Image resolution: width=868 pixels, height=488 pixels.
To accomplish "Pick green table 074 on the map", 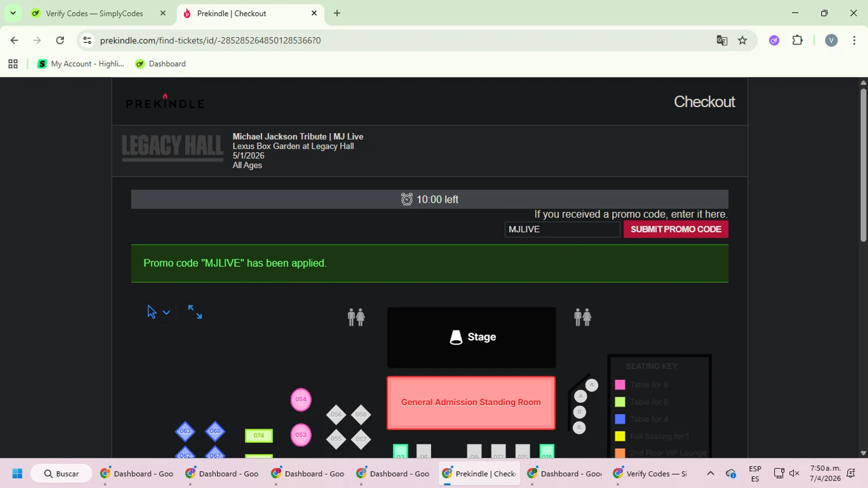I will (259, 436).
